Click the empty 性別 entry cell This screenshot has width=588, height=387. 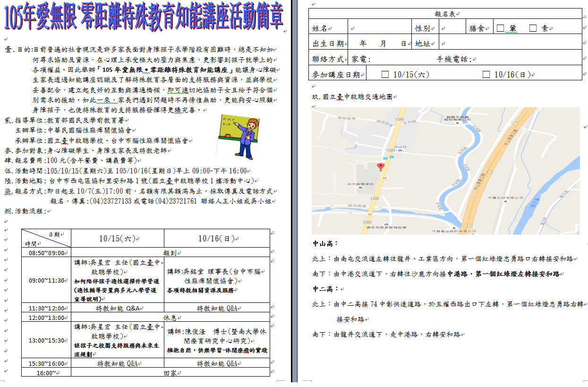[x=452, y=28]
